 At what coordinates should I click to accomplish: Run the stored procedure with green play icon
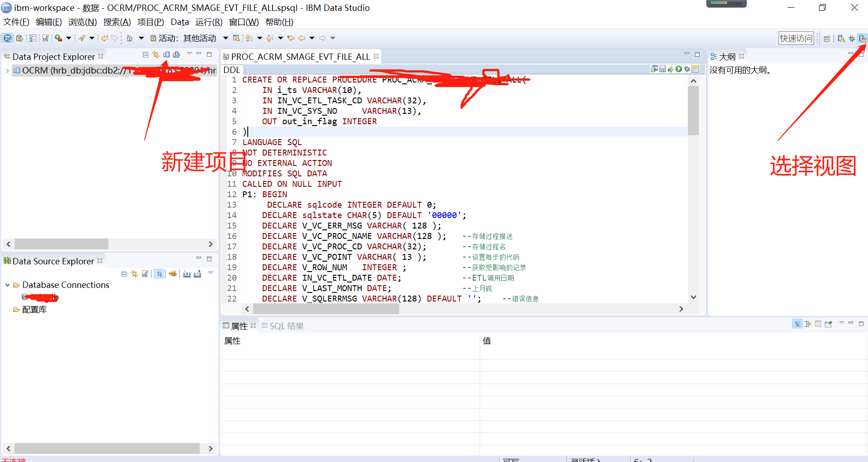[x=678, y=69]
